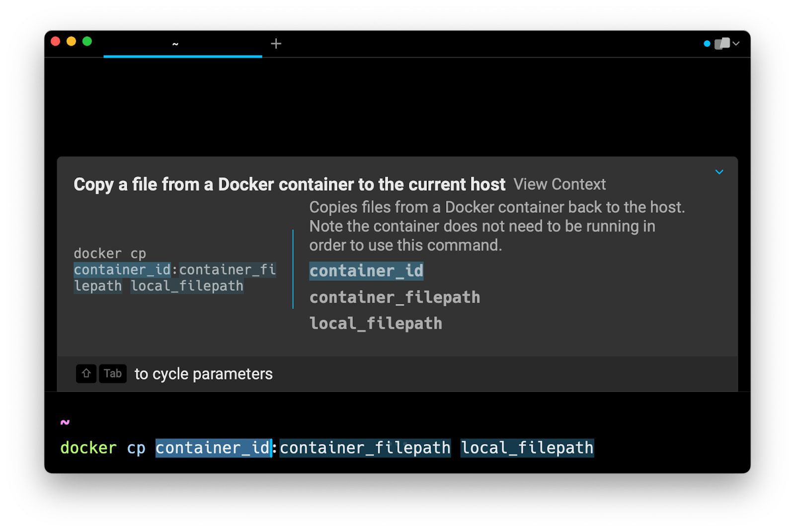Click the pink tilde prompt symbol

coord(65,422)
